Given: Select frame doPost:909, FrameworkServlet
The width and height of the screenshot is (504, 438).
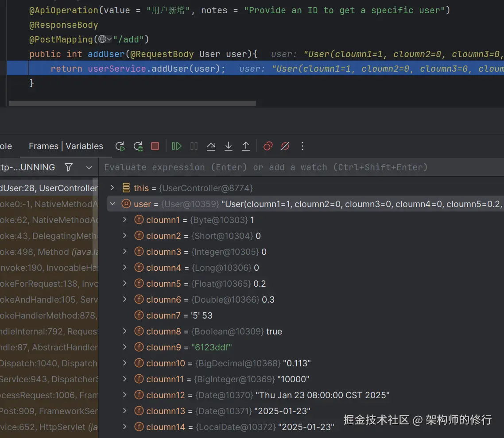Looking at the screenshot, I should click(x=49, y=411).
